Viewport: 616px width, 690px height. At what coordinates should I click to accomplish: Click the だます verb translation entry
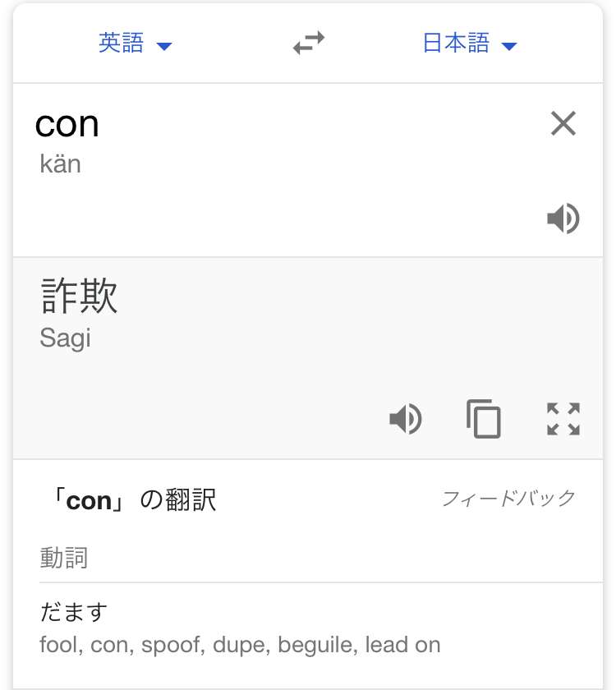point(73,612)
